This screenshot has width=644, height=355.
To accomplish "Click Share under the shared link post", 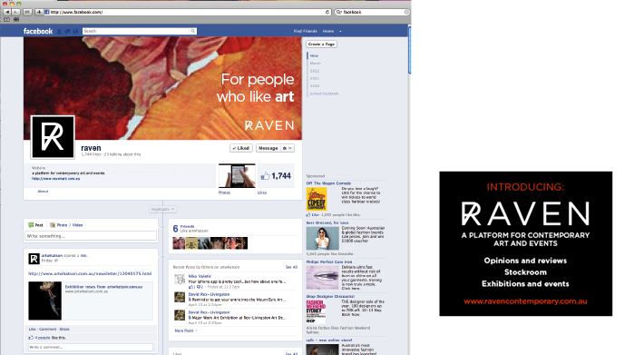I will tap(64, 329).
